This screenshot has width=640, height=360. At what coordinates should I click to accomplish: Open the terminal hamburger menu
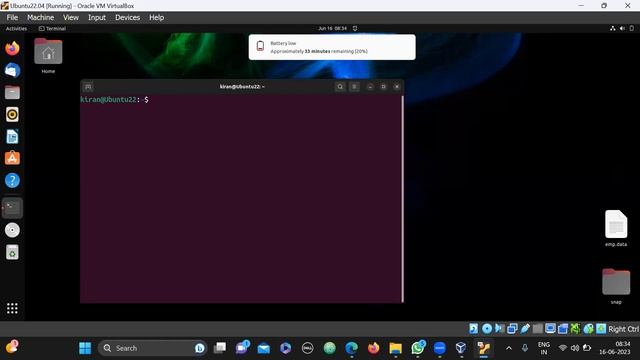click(x=354, y=87)
